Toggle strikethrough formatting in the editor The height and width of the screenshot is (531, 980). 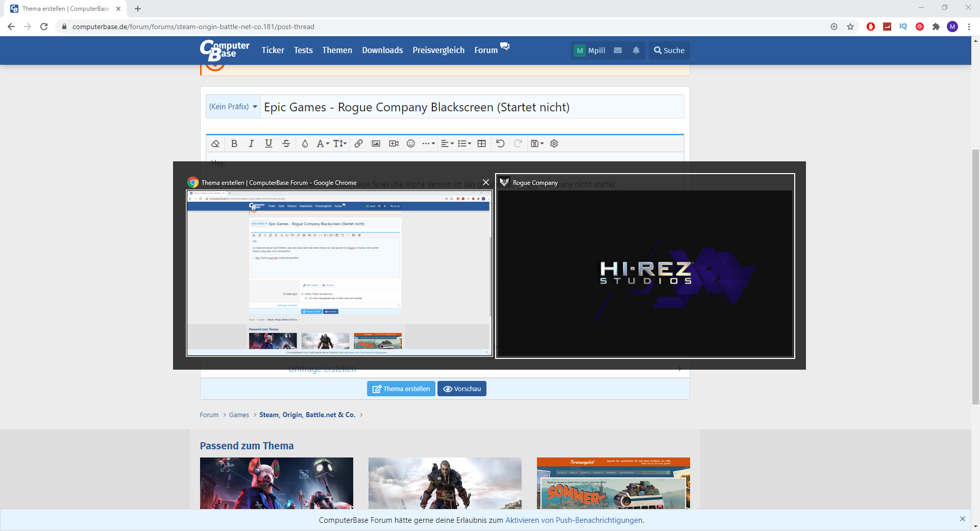(286, 143)
